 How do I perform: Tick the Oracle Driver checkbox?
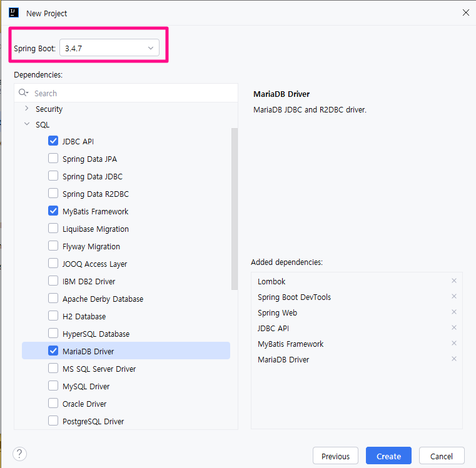[x=53, y=403]
